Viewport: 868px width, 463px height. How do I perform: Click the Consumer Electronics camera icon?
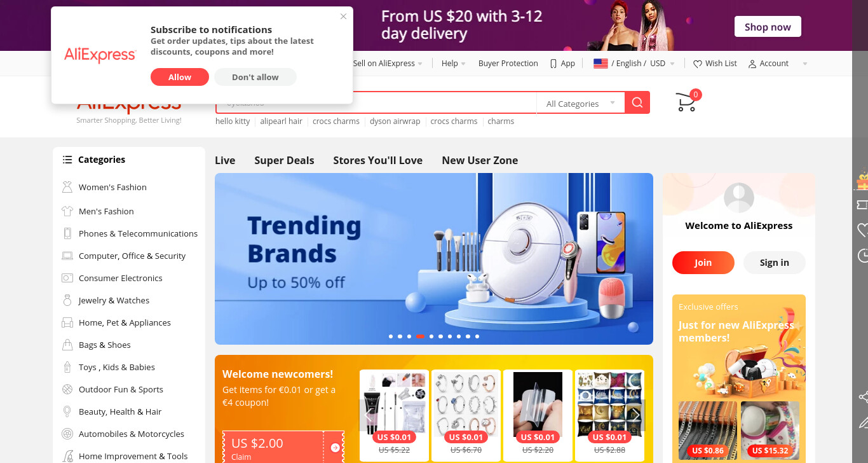coord(67,278)
